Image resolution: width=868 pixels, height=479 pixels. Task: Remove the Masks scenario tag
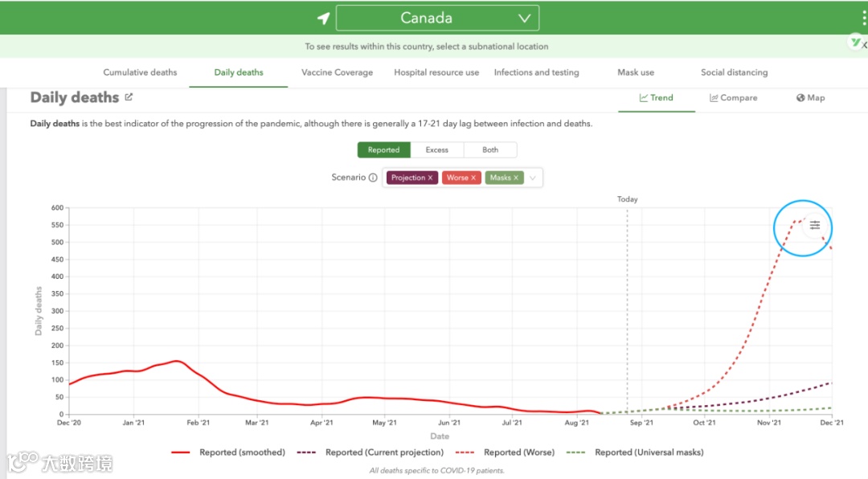pos(516,178)
